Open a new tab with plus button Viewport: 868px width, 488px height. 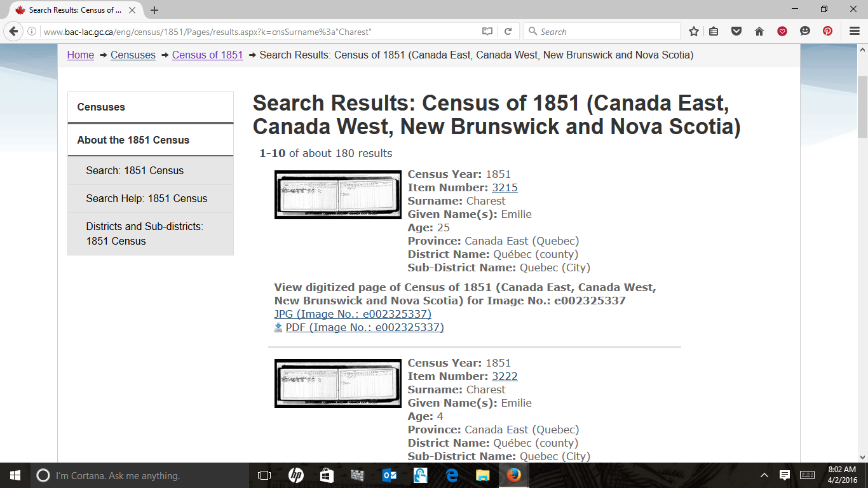(x=154, y=10)
